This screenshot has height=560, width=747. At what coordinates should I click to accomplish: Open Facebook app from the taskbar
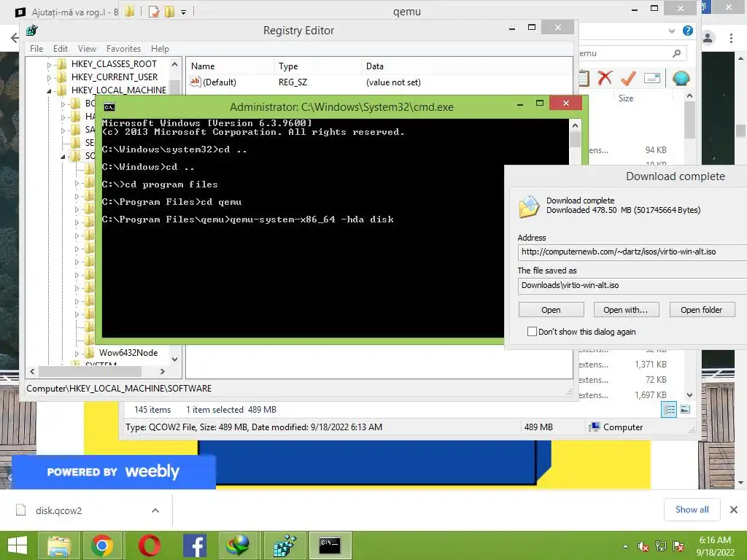tap(194, 545)
